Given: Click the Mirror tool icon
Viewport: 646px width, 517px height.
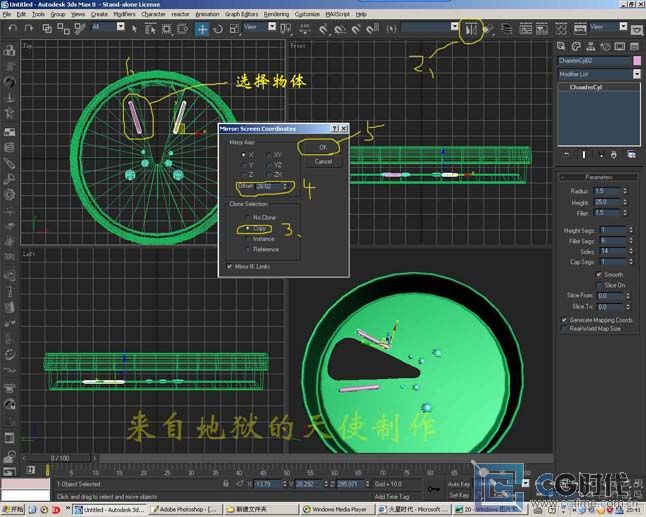Looking at the screenshot, I should tap(471, 29).
